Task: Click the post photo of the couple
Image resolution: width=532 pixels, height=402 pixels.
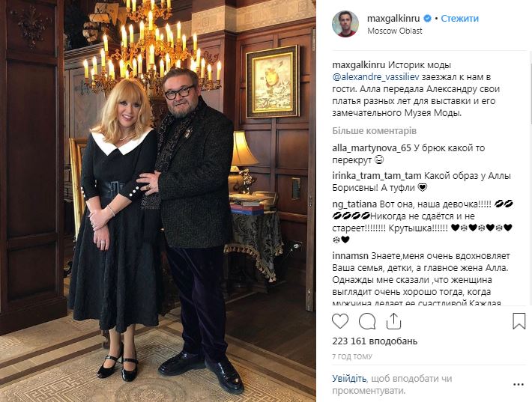Action: (x=158, y=201)
